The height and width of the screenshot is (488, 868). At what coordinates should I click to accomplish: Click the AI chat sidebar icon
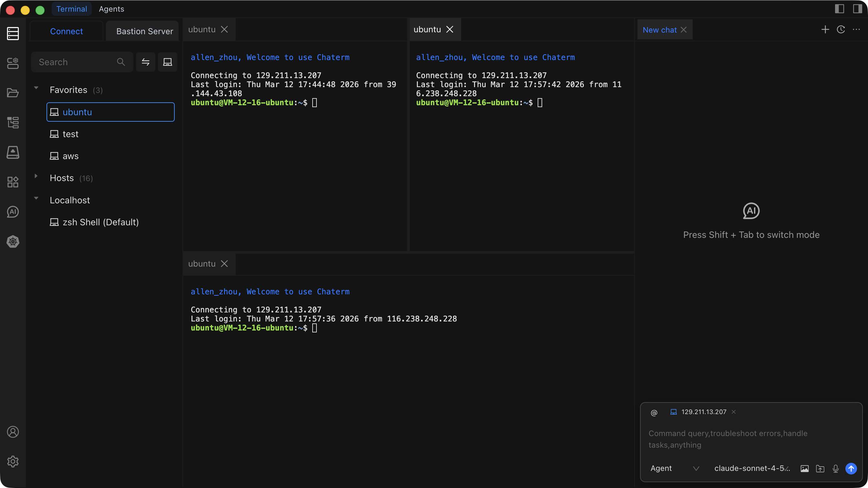13,212
